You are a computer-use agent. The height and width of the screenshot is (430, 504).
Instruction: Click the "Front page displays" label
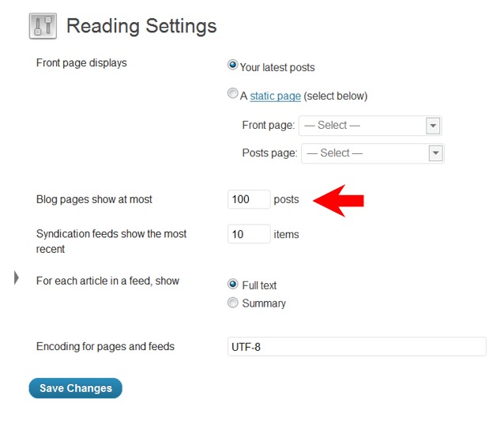point(81,63)
